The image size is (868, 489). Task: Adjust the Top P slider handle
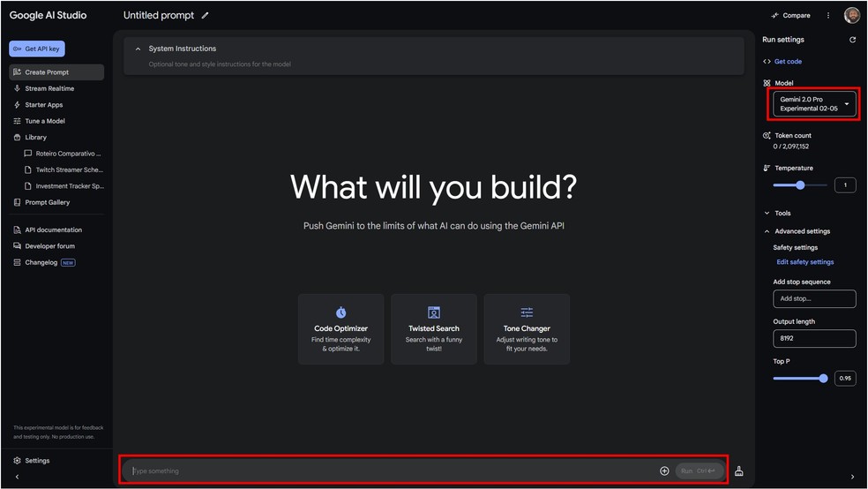tap(823, 379)
